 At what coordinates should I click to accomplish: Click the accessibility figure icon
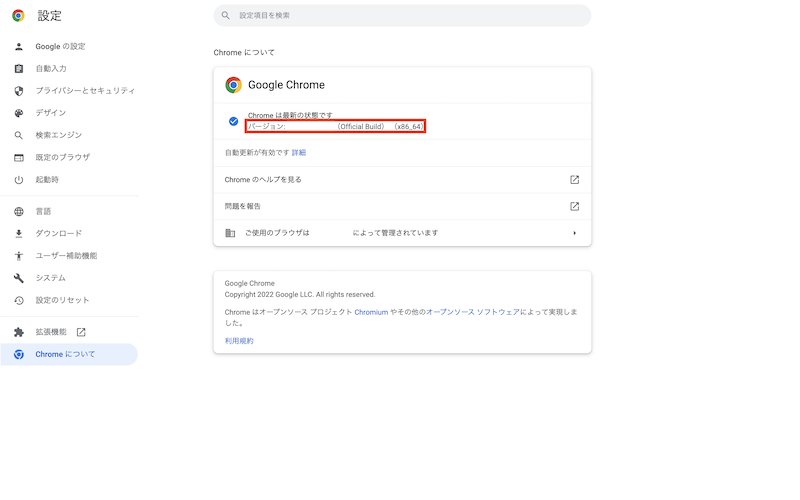coord(19,256)
